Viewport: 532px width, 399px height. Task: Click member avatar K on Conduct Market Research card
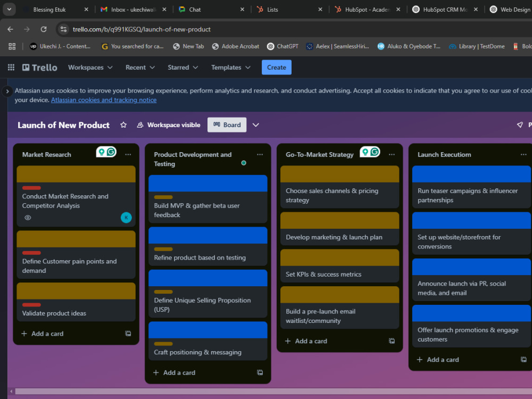pos(126,218)
